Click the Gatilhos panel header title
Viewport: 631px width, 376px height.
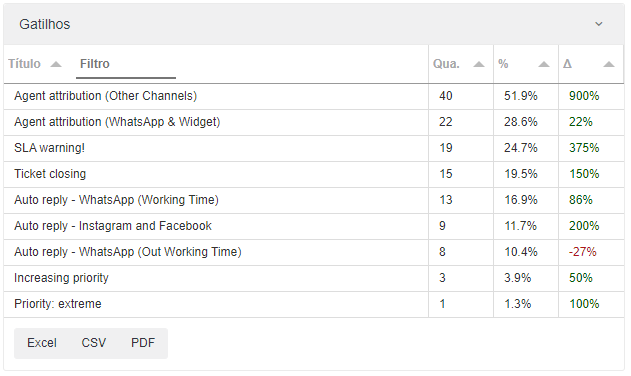45,25
